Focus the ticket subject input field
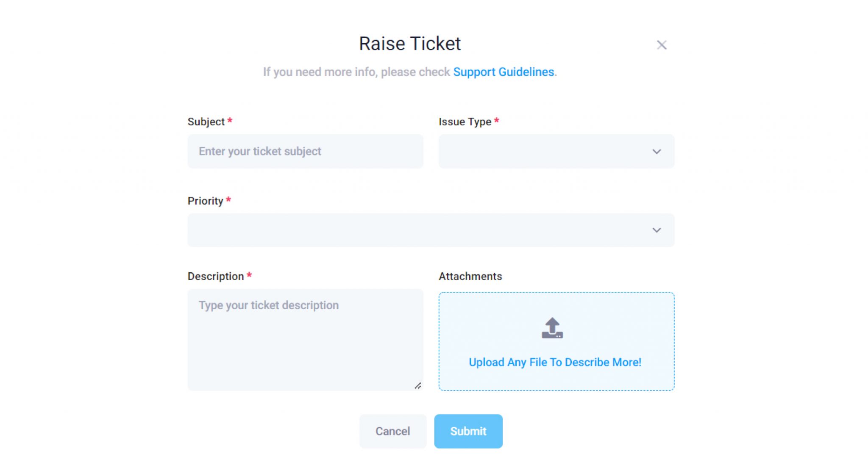The height and width of the screenshot is (468, 868). click(305, 151)
